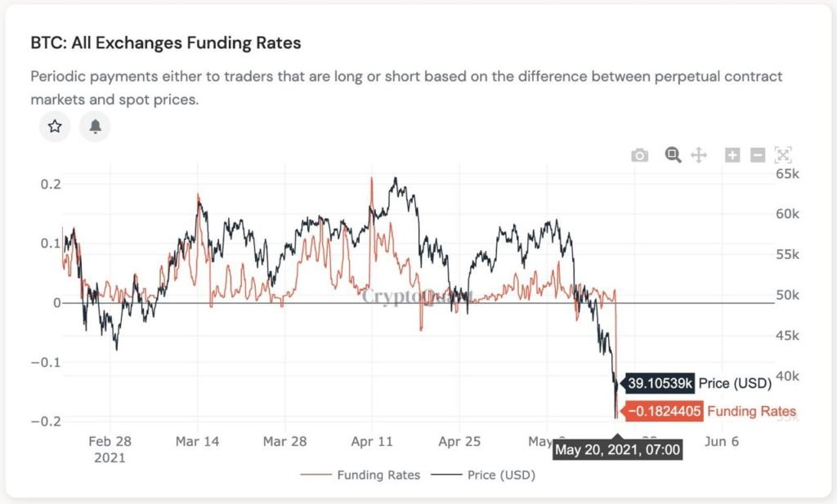Click the bell alert icon
This screenshot has width=837, height=504.
[95, 127]
